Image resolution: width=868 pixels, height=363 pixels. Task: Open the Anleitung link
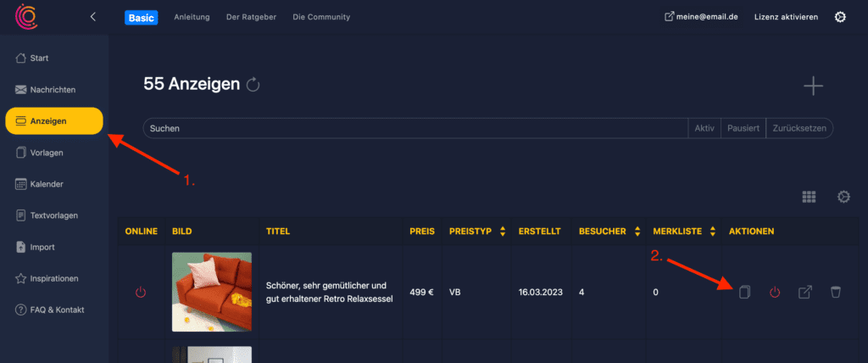[x=192, y=17]
